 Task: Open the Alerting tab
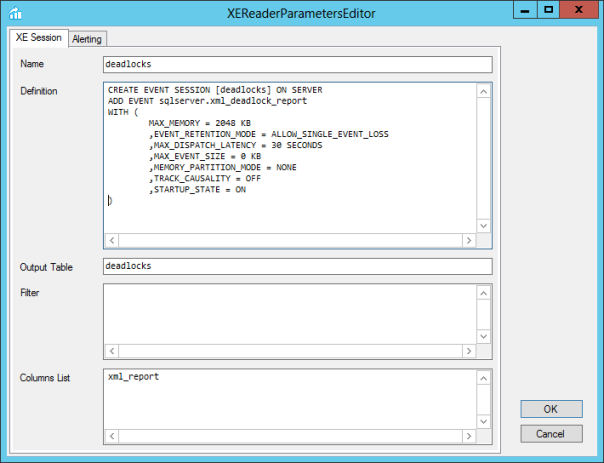[87, 39]
